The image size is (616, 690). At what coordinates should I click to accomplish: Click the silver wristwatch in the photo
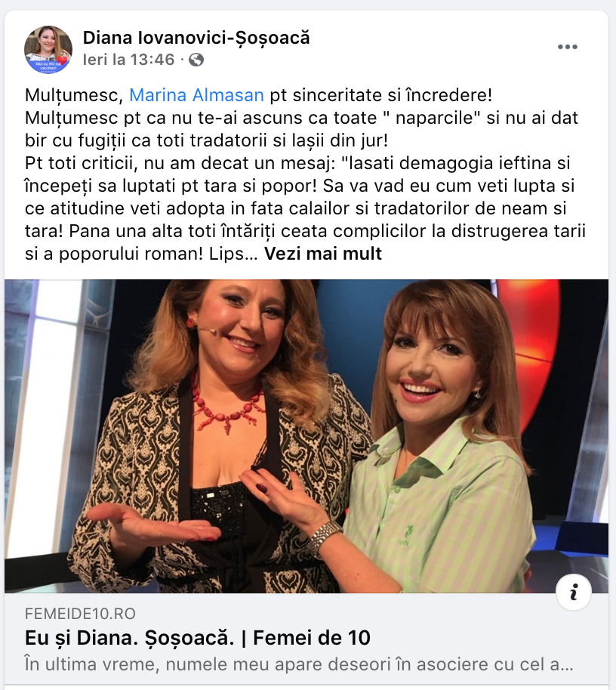click(325, 538)
